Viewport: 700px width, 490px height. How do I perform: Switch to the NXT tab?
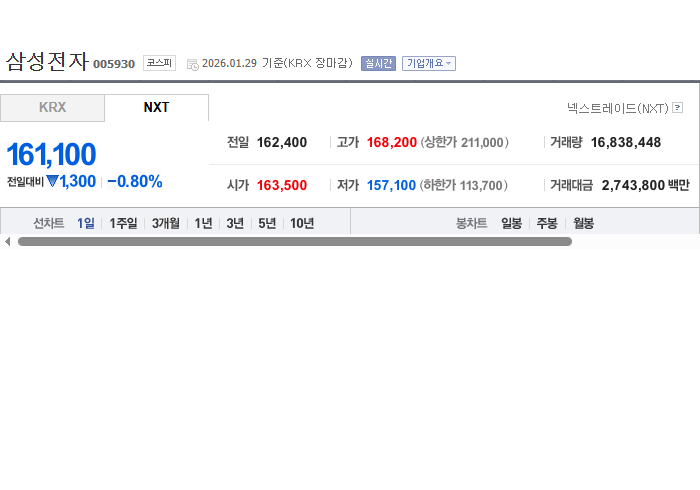[x=156, y=108]
